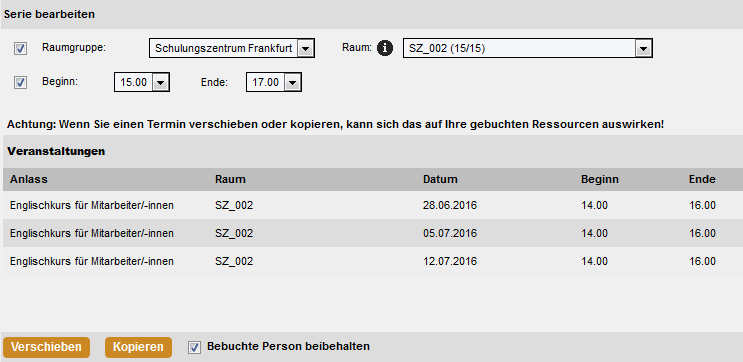This screenshot has width=743, height=362.
Task: Open the Ende time dropdown 17.00
Action: [273, 82]
